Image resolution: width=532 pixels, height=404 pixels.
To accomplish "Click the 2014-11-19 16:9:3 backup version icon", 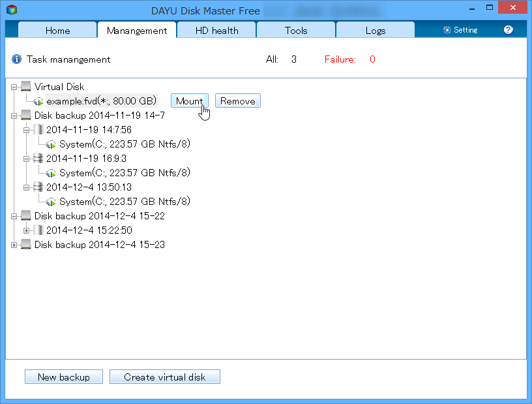I will pos(38,158).
